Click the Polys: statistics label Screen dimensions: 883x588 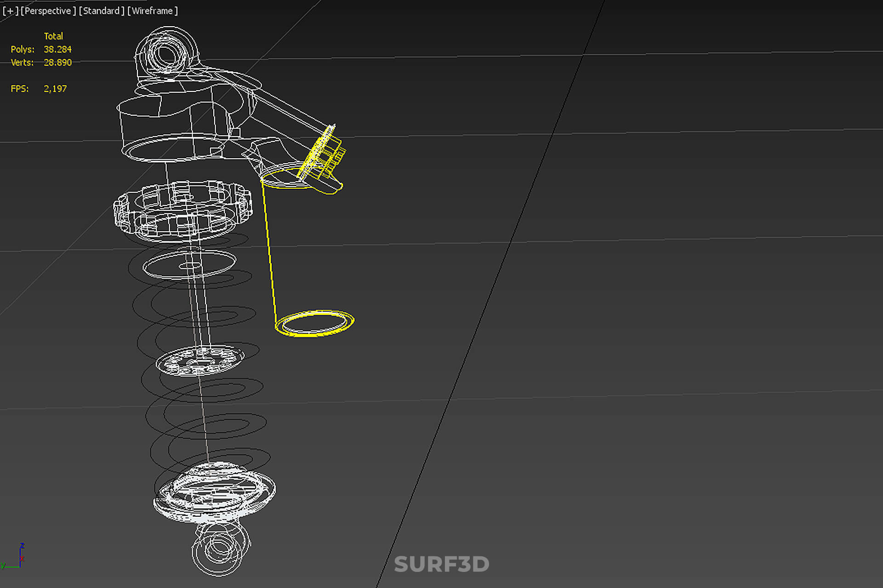tap(23, 49)
